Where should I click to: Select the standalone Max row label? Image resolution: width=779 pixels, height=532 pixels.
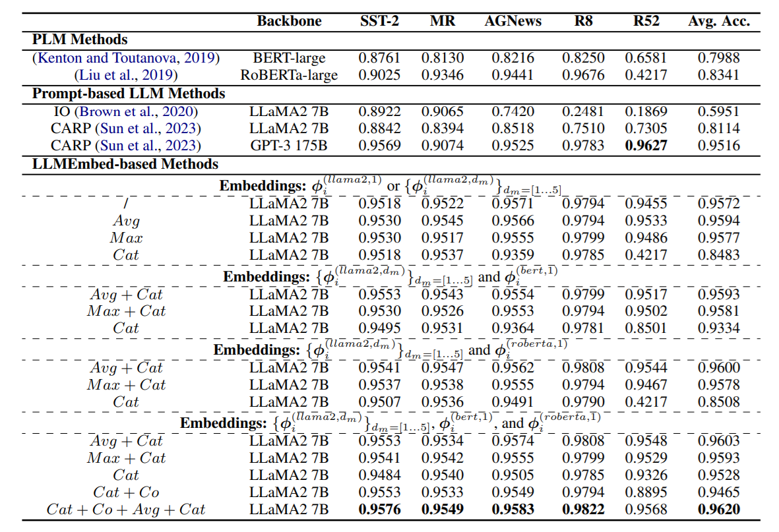(x=126, y=238)
